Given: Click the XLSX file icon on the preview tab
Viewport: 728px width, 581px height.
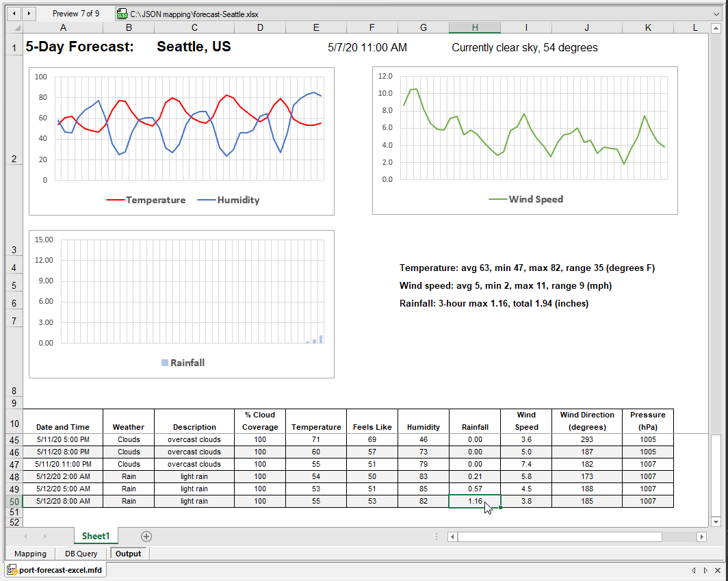Looking at the screenshot, I should (x=122, y=13).
